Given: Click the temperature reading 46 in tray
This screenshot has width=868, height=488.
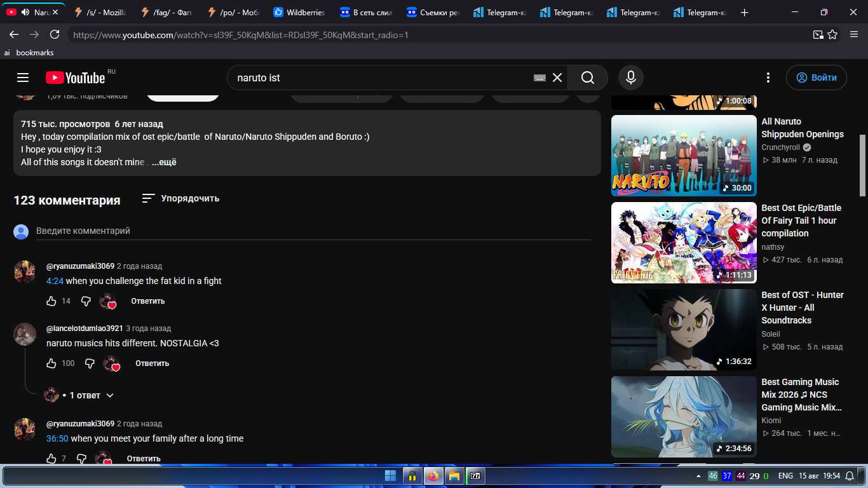Looking at the screenshot, I should pyautogui.click(x=713, y=476).
